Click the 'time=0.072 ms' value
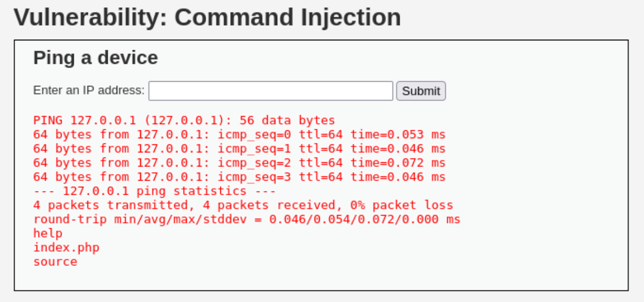The width and height of the screenshot is (644, 302). coord(398,163)
